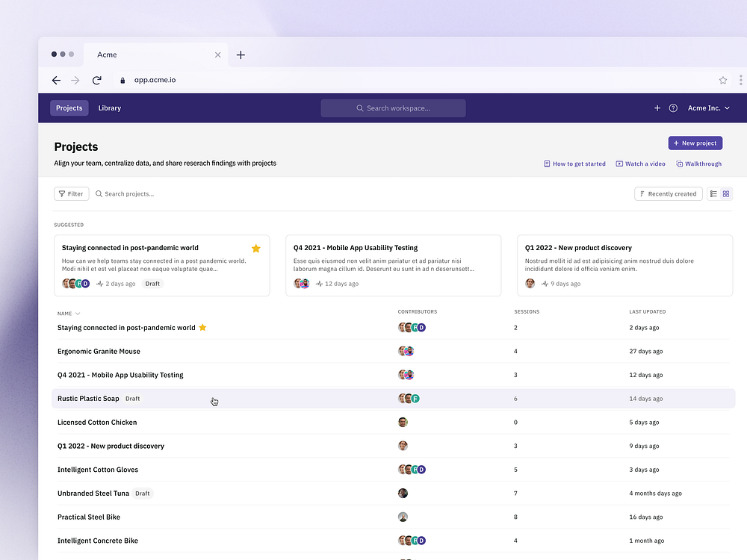The image size is (747, 560).
Task: Click the help question mark icon
Action: pyautogui.click(x=673, y=108)
